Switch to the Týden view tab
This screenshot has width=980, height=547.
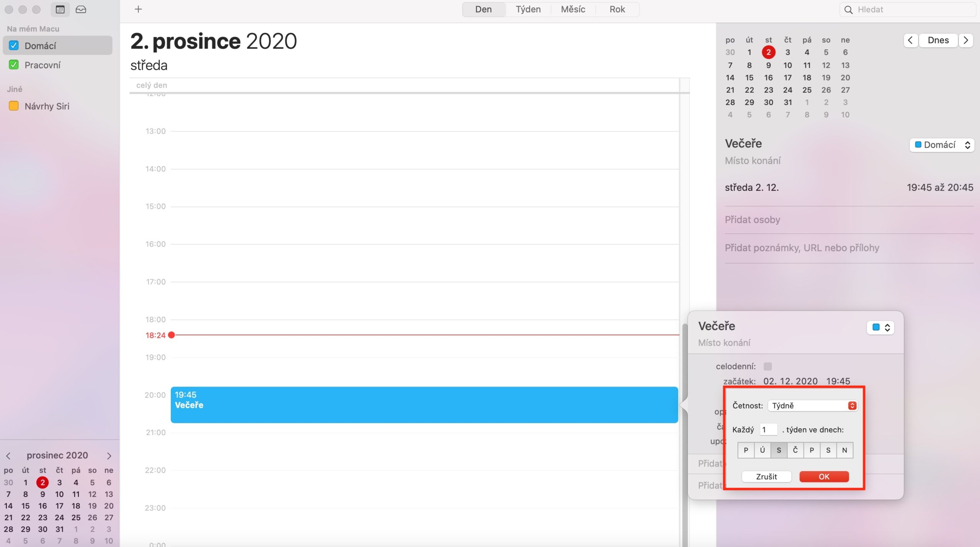(x=528, y=9)
